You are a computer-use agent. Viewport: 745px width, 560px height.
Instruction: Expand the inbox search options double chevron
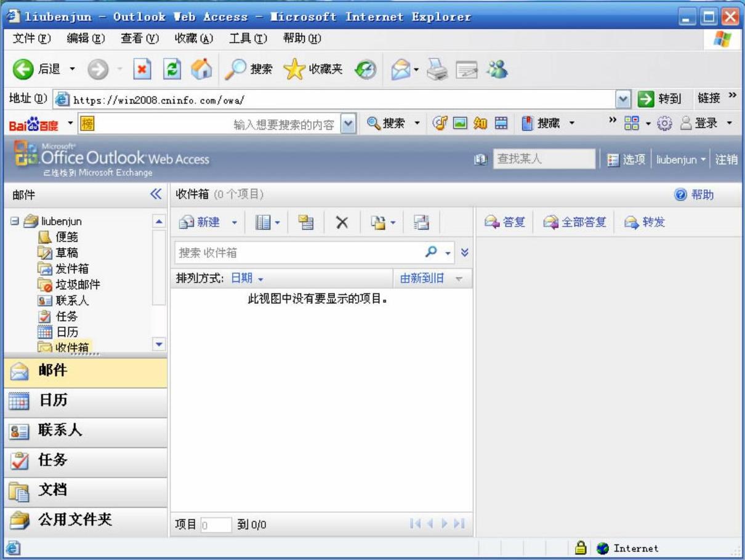tap(465, 252)
